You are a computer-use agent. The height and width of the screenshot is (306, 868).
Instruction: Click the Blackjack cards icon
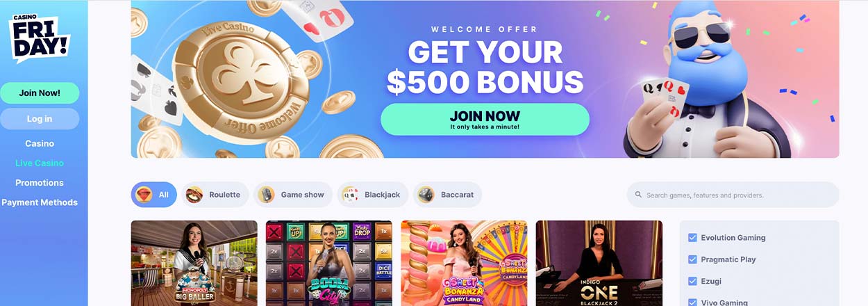[350, 195]
